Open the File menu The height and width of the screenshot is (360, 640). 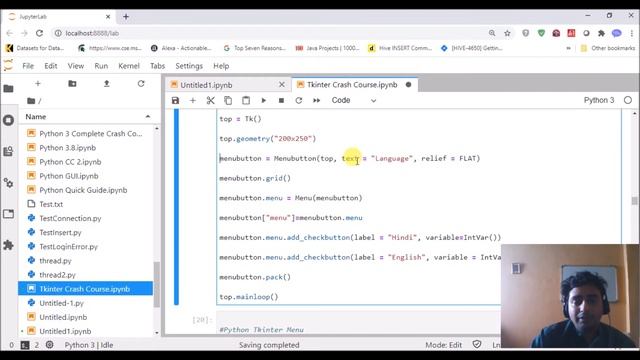[x=28, y=66]
